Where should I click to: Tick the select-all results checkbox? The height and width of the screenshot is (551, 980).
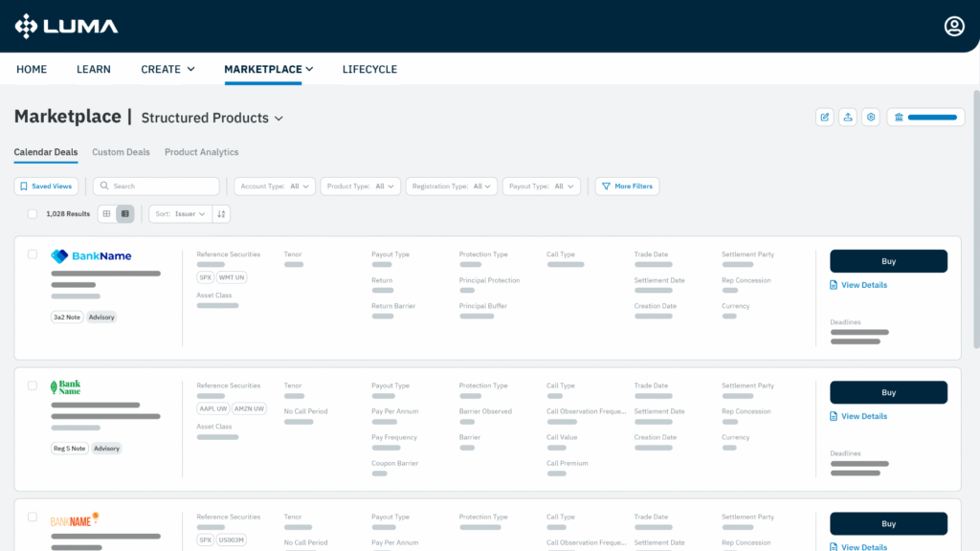pos(33,214)
